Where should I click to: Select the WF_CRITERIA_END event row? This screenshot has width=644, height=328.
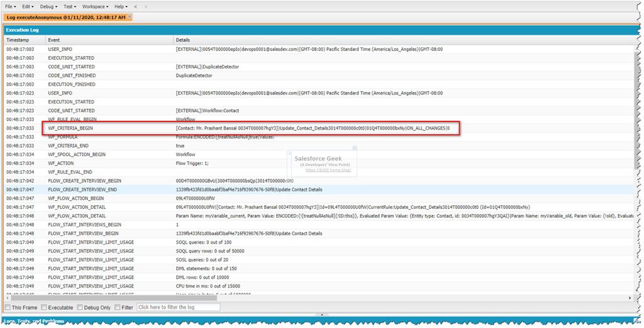pyautogui.click(x=319, y=145)
